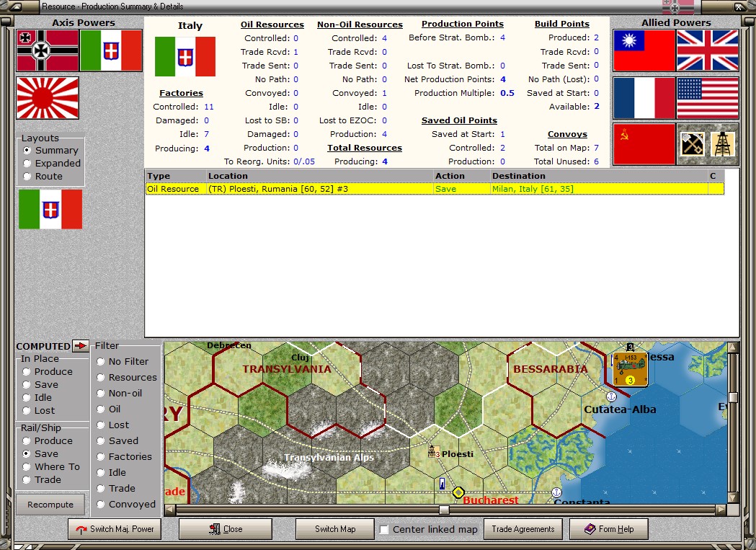Choose the France flag under Allied Powers
Image resolution: width=756 pixels, height=550 pixels.
point(644,98)
